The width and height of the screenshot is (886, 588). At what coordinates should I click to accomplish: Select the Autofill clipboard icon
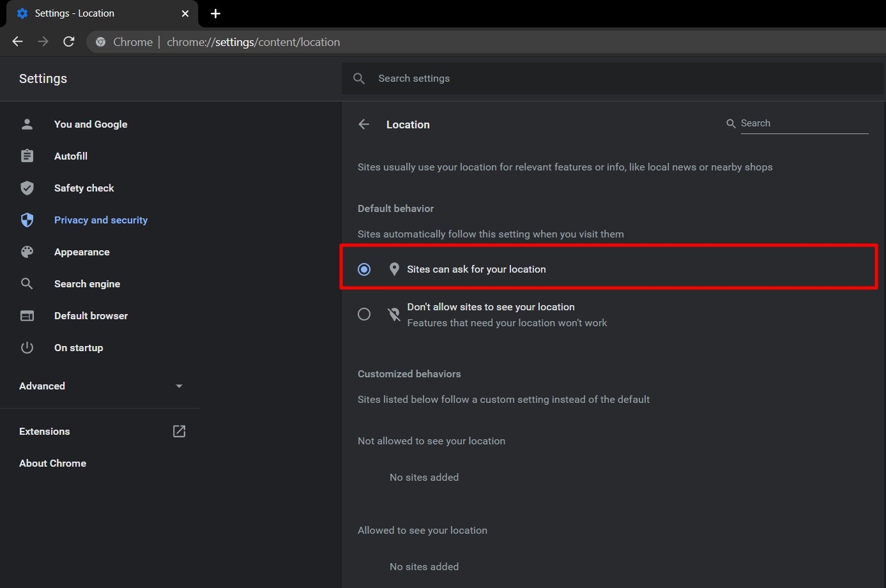tap(27, 156)
